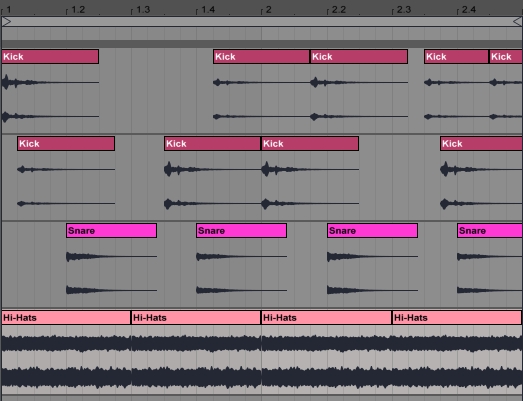
Task: Click the loop brace bar in the middle
Action: pos(262,22)
